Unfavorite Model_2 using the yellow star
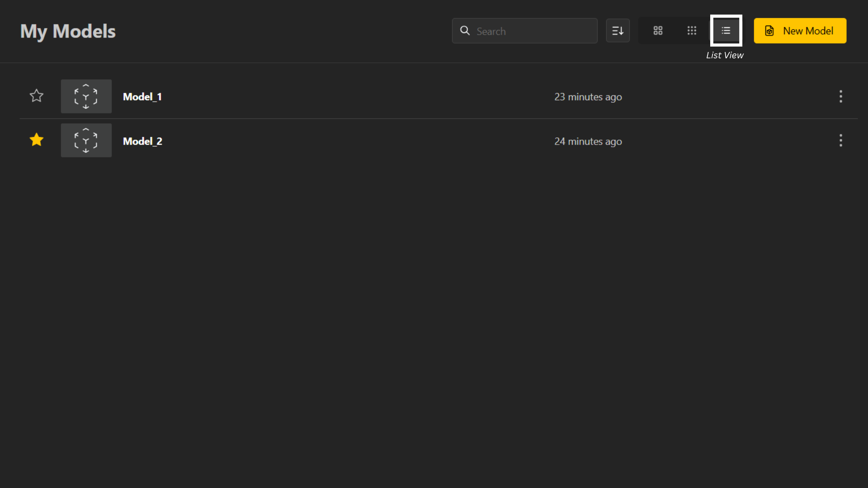Viewport: 868px width, 488px height. pos(37,140)
